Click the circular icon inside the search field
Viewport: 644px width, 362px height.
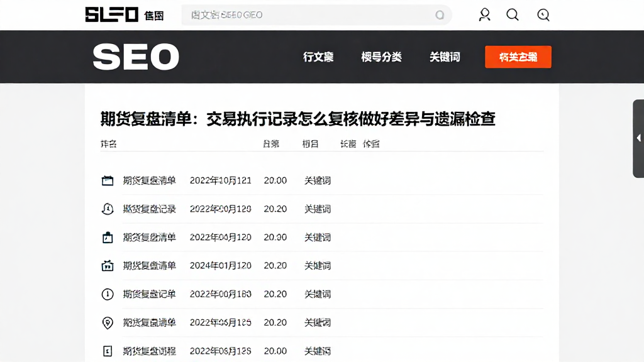click(440, 15)
